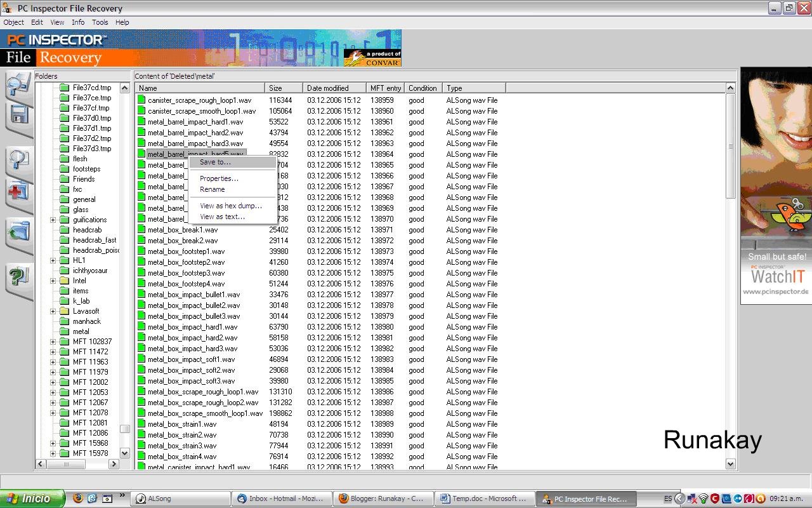Switch to Temp.doc Microsoft Word taskbar button

(485, 499)
